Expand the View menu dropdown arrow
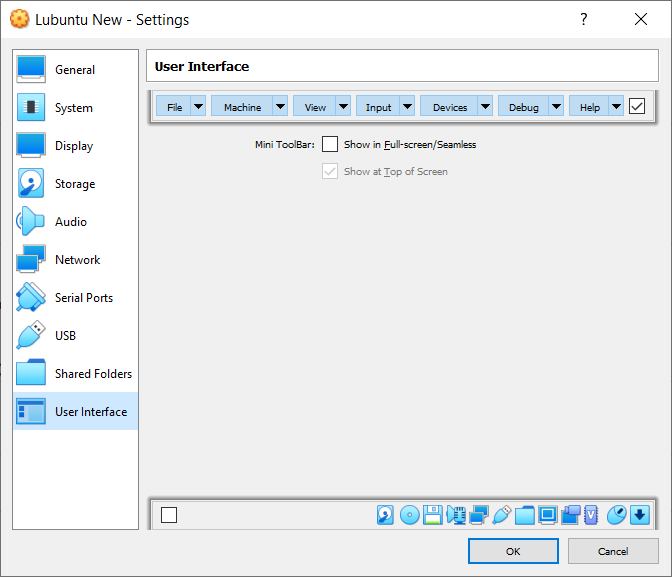The image size is (672, 577). 343,106
